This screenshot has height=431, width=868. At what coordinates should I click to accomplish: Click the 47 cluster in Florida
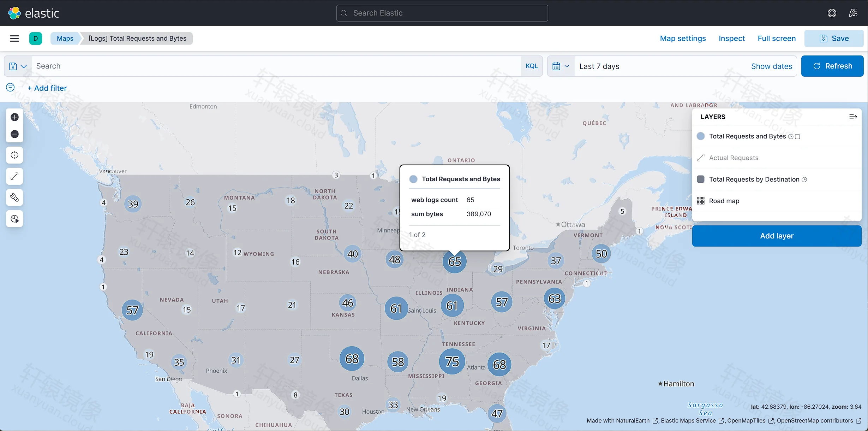[497, 413]
